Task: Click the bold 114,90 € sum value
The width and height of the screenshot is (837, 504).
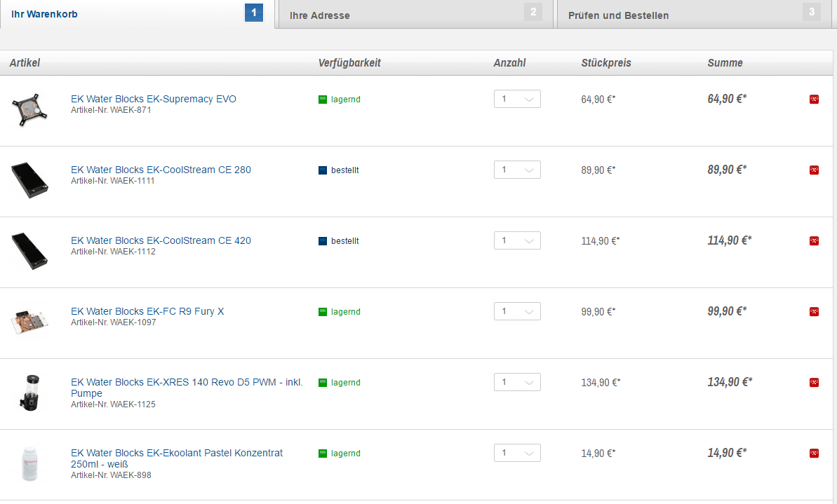Action: coord(729,240)
